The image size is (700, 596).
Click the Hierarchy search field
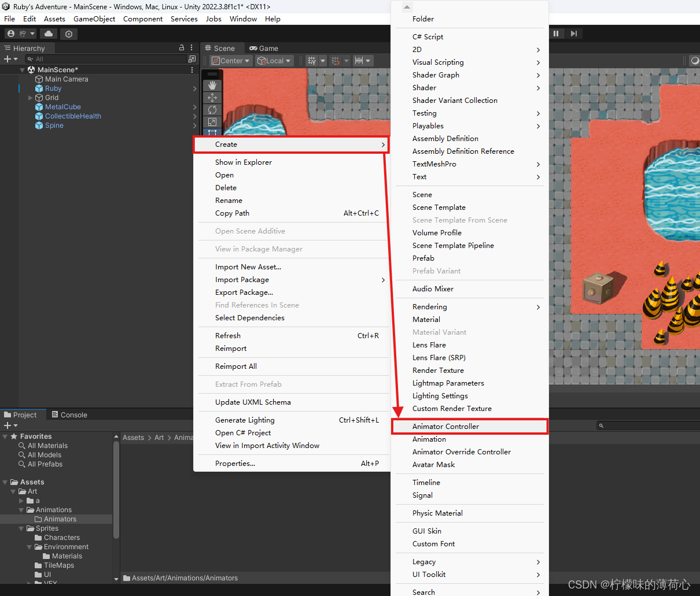tap(104, 59)
